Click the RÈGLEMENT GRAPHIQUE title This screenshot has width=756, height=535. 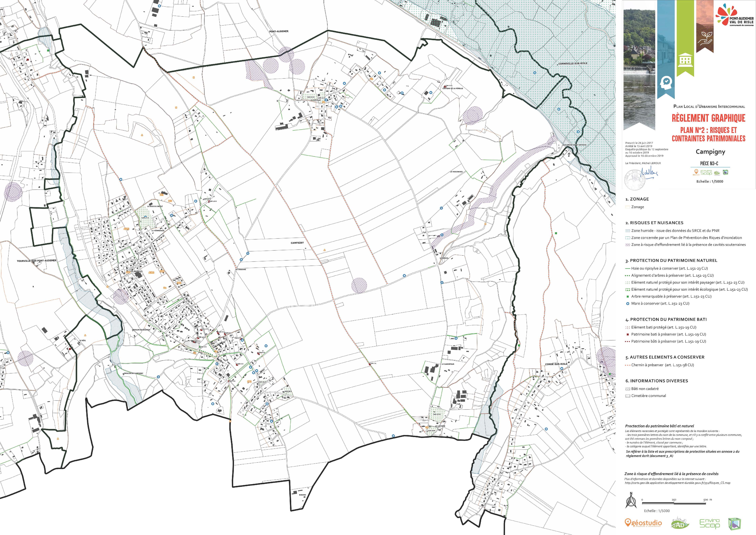708,118
